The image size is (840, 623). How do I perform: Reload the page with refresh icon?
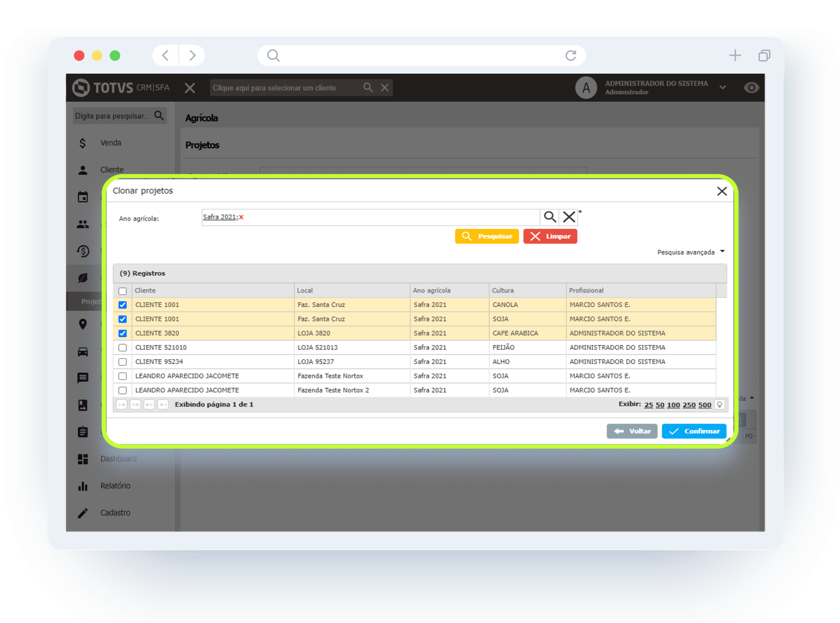(x=571, y=55)
